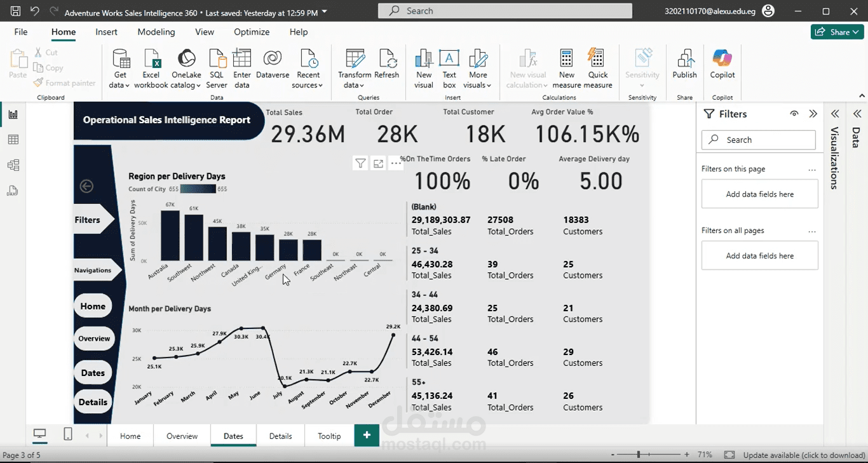Open the File menu
Viewport: 868px width, 463px height.
tap(21, 32)
